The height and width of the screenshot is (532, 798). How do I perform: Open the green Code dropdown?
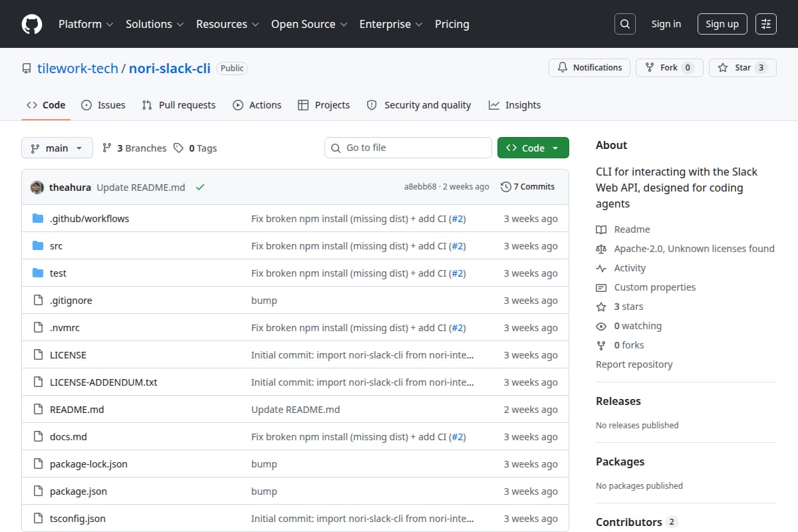click(x=533, y=148)
